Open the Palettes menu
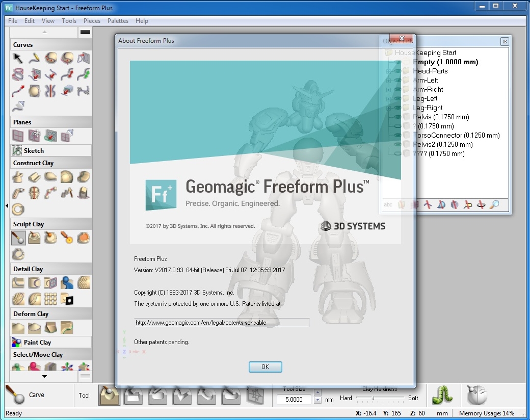 pos(118,20)
